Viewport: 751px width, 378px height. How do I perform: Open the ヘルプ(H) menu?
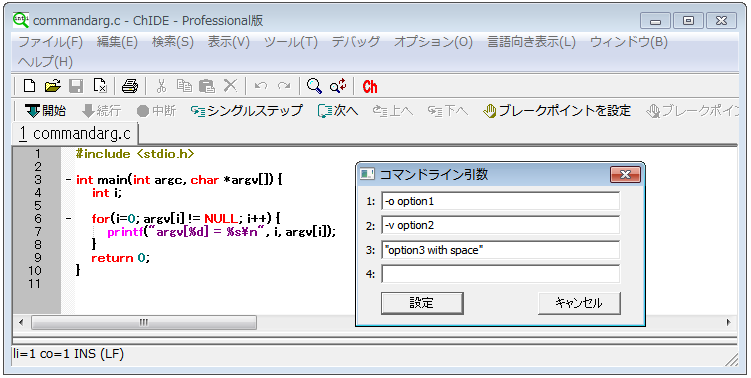click(x=45, y=62)
